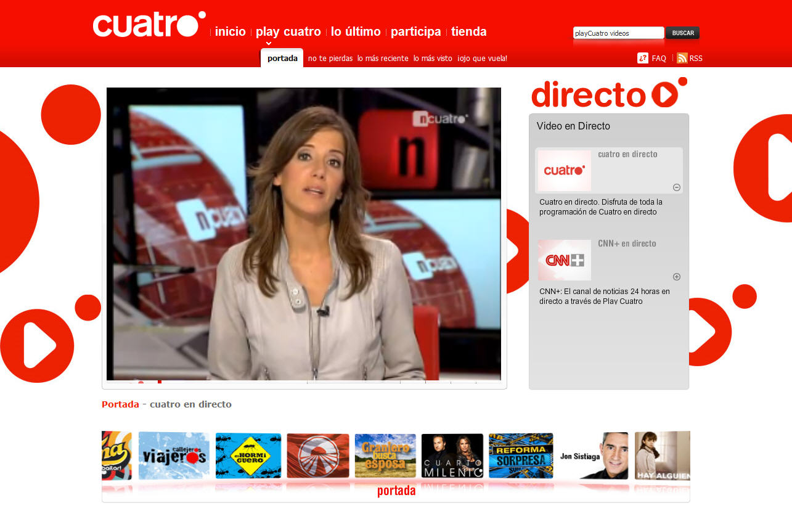This screenshot has height=532, width=792.
Task: Open the FAQ question mark icon
Action: click(642, 58)
